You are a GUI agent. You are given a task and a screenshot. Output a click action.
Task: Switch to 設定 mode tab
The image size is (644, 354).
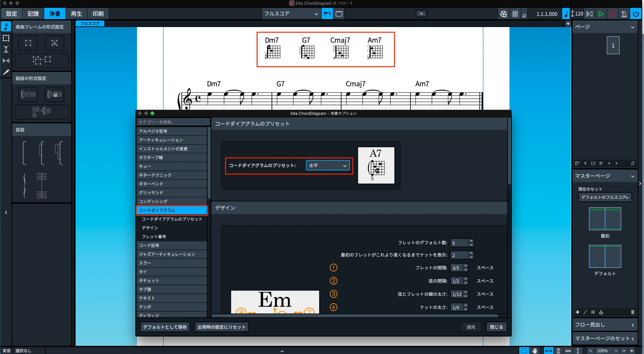point(12,14)
